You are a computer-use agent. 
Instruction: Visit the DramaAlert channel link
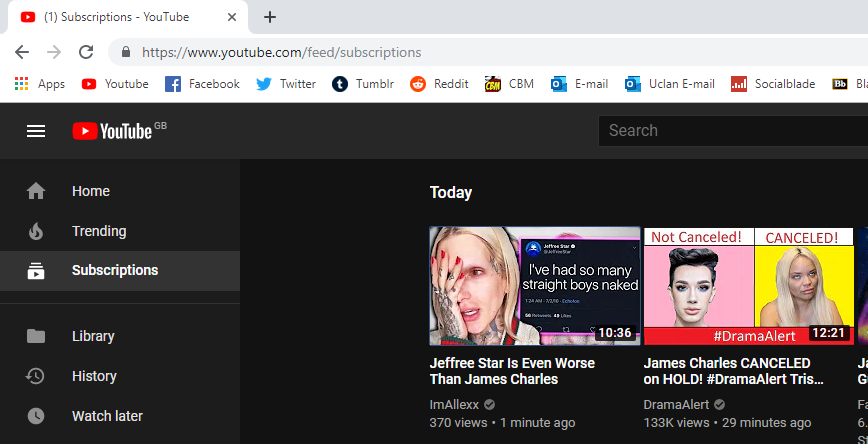tap(677, 404)
